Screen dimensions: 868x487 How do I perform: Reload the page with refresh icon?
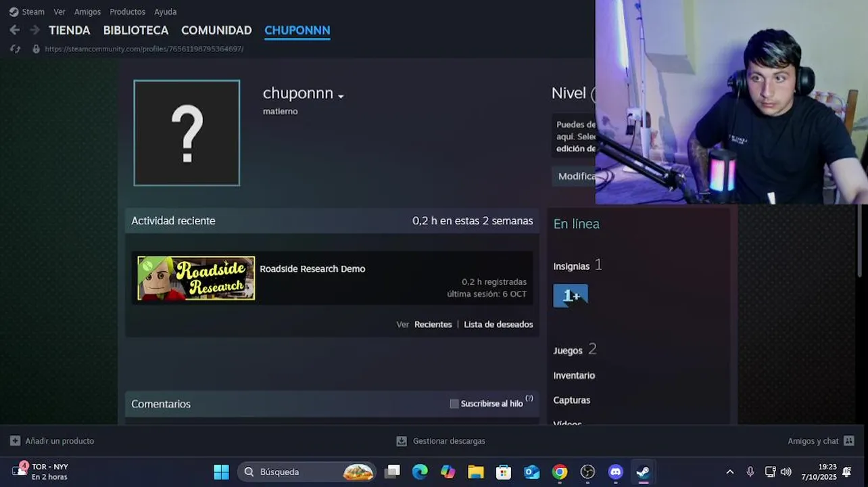click(16, 49)
